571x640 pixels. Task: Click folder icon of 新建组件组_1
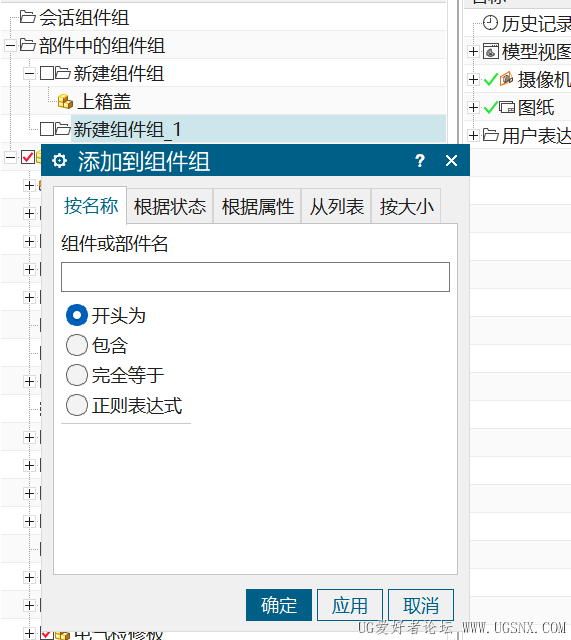(x=62, y=129)
